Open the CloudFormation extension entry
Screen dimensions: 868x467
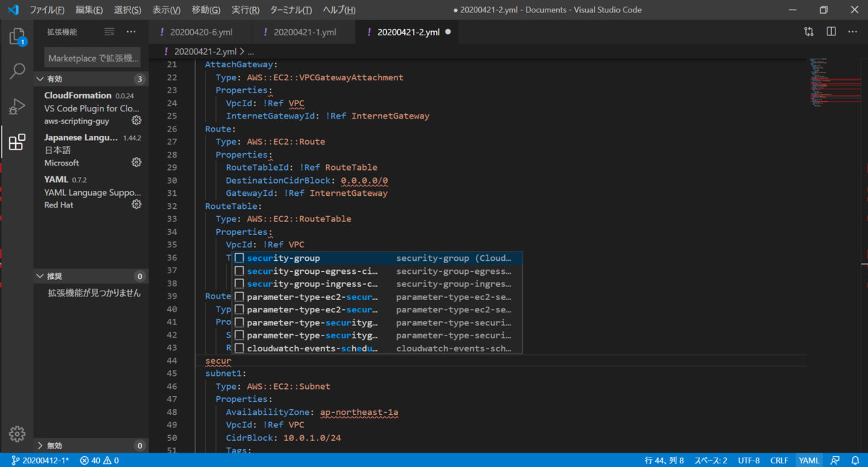tap(90, 108)
